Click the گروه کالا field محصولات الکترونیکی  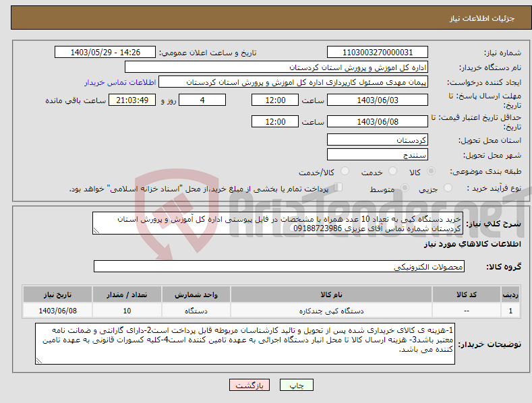coord(279,266)
